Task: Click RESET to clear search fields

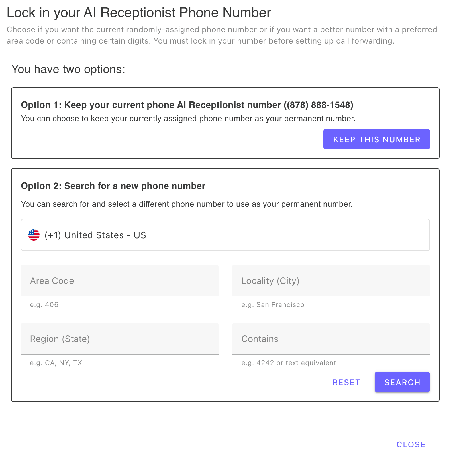Action: tap(346, 382)
